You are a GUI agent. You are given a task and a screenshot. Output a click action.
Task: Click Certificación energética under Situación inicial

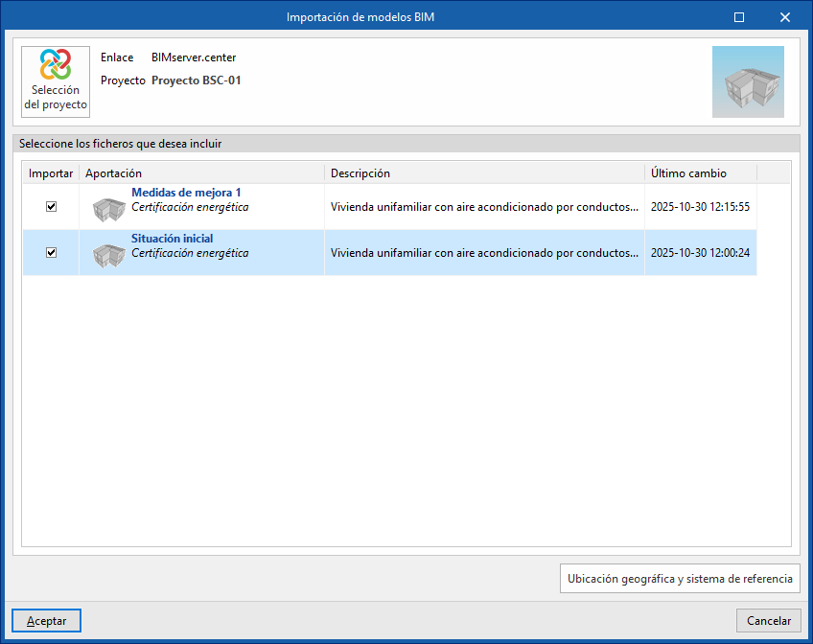(x=190, y=253)
